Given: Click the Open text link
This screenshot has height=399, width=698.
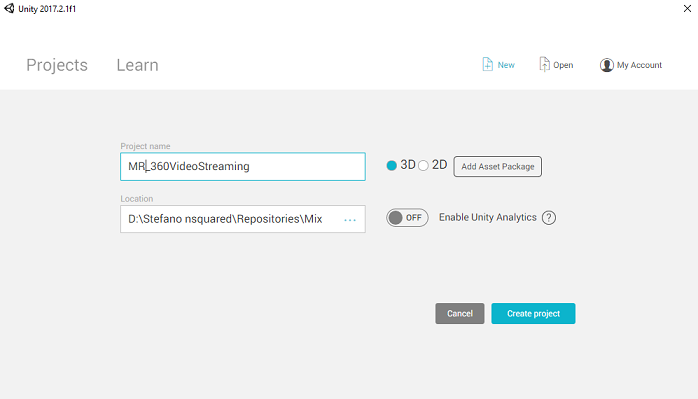Looking at the screenshot, I should (x=563, y=65).
